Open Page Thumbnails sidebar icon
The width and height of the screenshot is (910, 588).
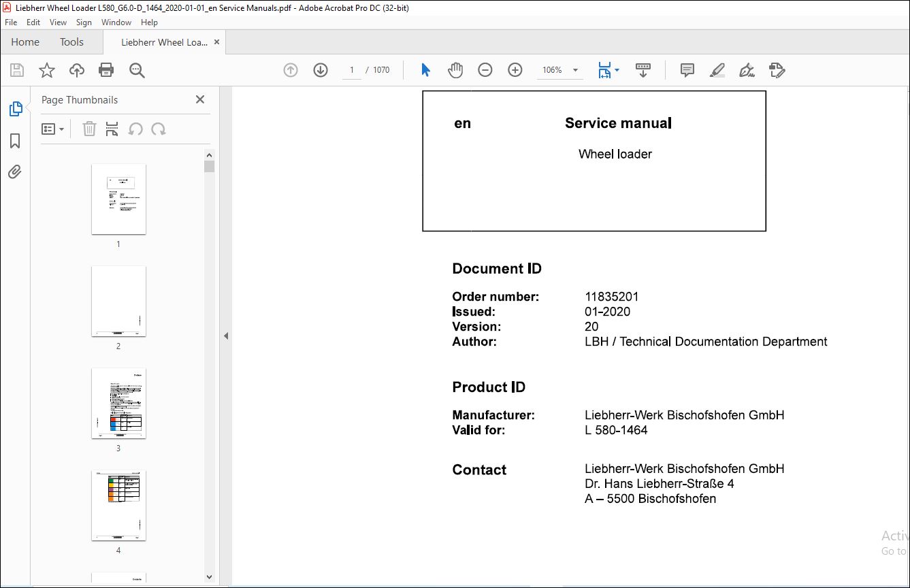(x=15, y=109)
